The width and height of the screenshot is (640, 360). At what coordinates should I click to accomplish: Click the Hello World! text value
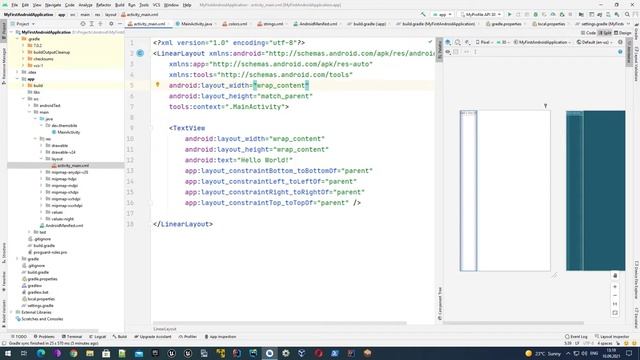[265, 160]
